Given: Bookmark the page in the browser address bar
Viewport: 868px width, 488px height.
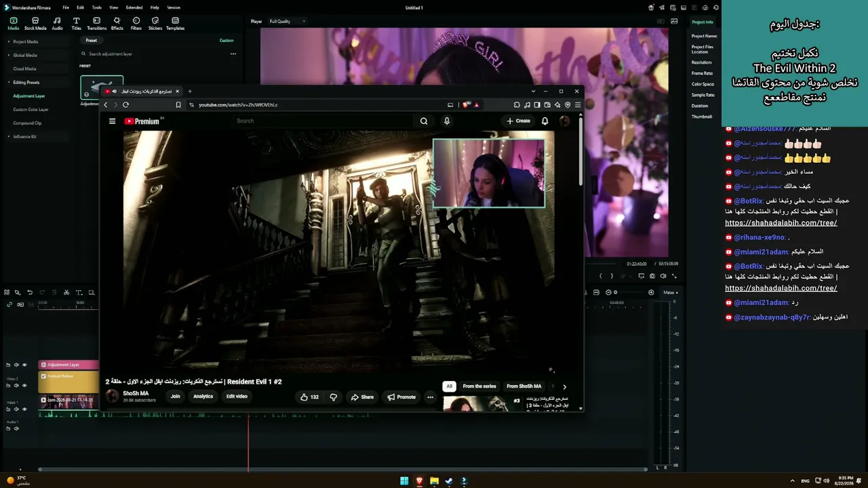Looking at the screenshot, I should 178,104.
